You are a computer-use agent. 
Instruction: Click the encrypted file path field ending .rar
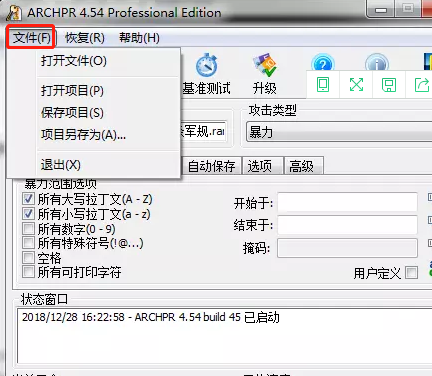coord(204,131)
